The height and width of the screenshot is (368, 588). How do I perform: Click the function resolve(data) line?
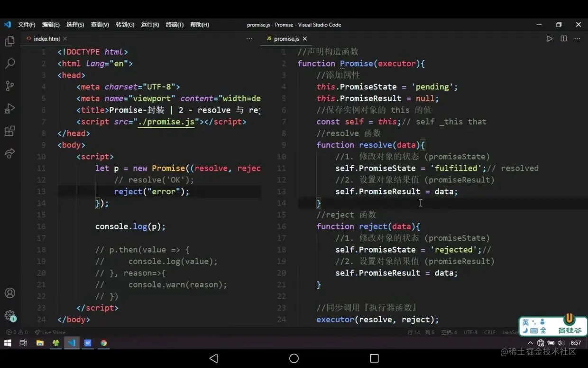pyautogui.click(x=371, y=145)
